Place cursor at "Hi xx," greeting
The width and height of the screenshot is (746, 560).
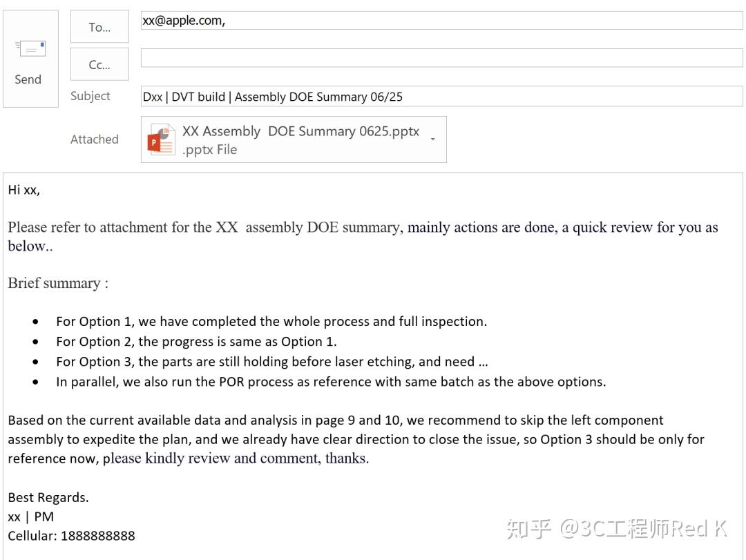23,190
